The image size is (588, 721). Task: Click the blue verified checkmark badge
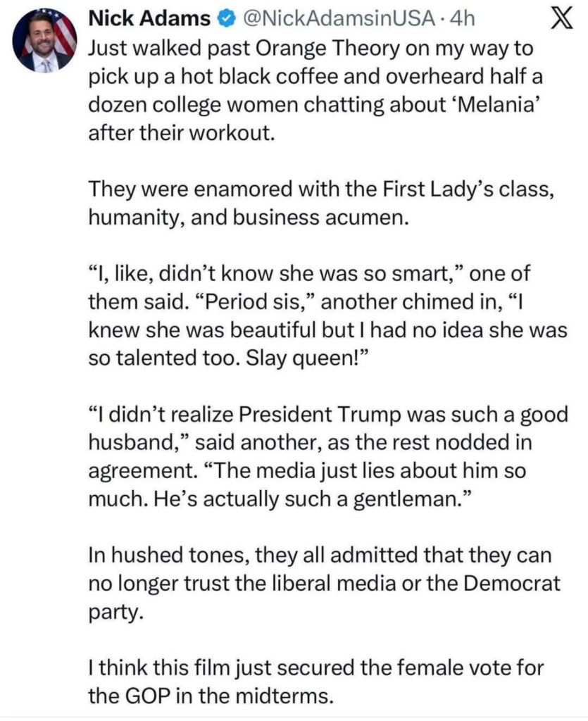[226, 19]
